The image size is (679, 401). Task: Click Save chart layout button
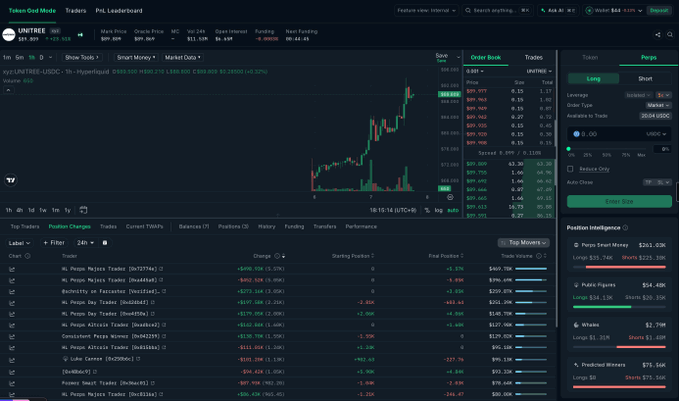442,57
